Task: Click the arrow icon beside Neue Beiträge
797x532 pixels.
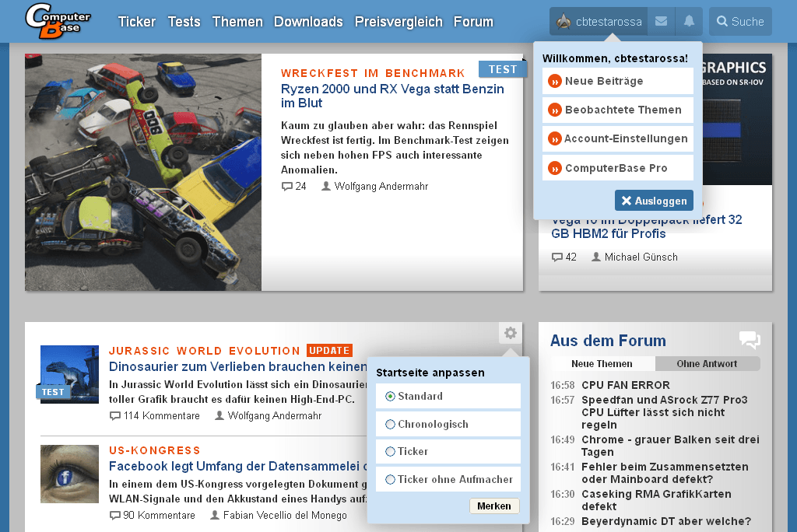Action: click(x=554, y=82)
